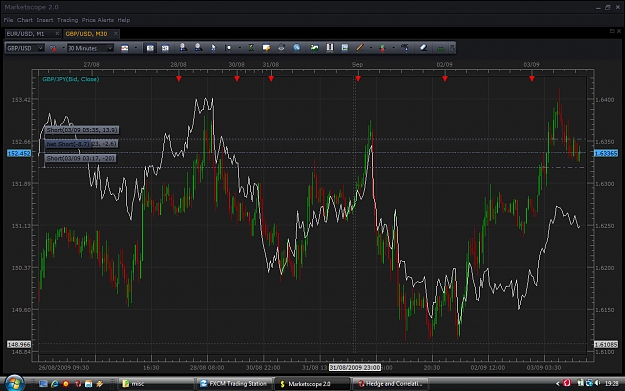Viewport: 625px width, 391px height.
Task: Open the GBP/USD symbol dropdown
Action: [25, 48]
